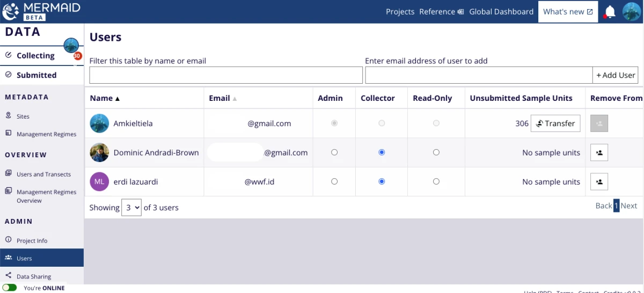Click erdi lazuardi's ML avatar
This screenshot has width=644, height=293.
click(99, 182)
